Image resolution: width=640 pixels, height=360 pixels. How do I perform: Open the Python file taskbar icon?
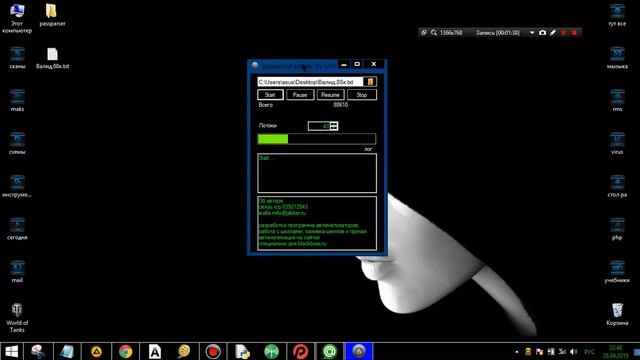coord(242,351)
